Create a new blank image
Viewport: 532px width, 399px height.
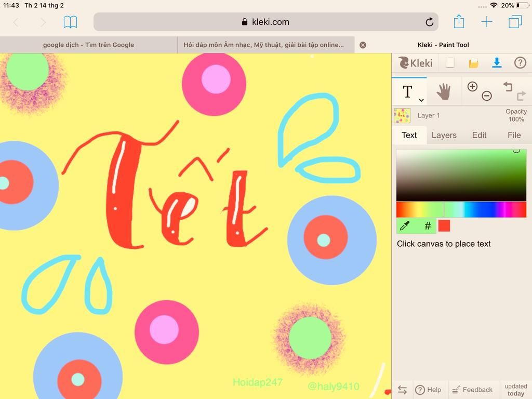click(450, 63)
